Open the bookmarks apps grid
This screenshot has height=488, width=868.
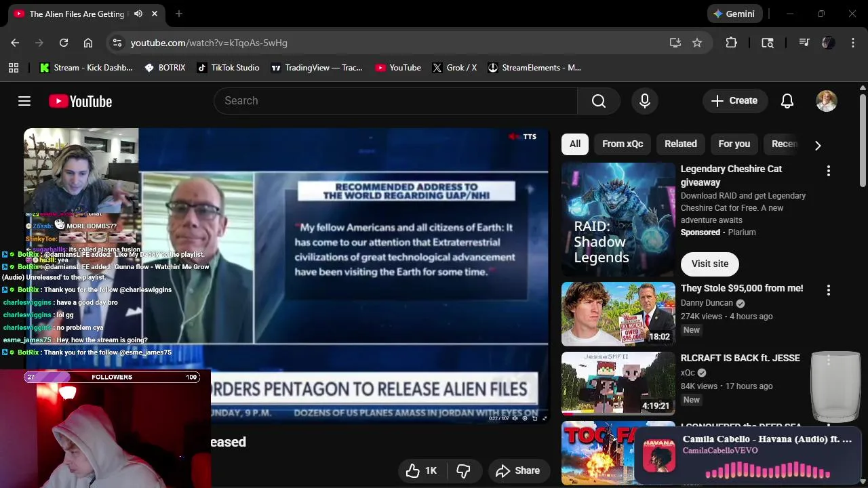pyautogui.click(x=14, y=68)
